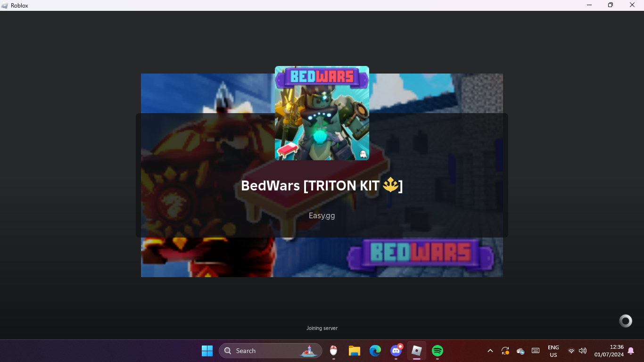Click the BedWars [TRITON KIT] game title

[322, 186]
